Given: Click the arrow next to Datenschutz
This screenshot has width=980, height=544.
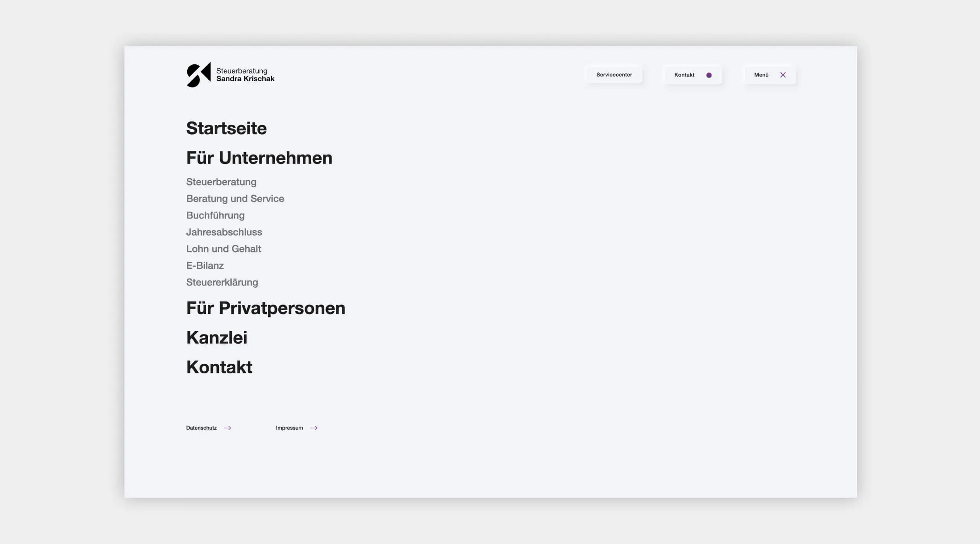Looking at the screenshot, I should point(227,428).
